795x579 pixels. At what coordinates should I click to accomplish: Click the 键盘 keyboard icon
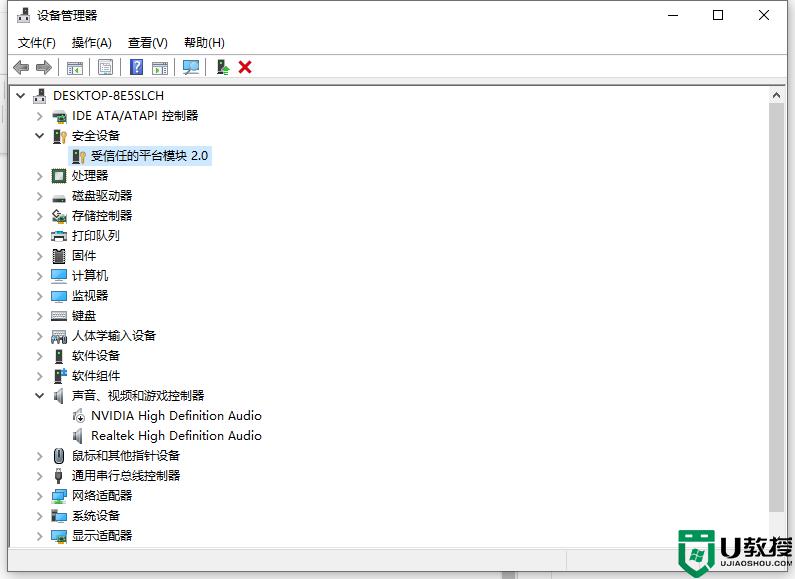[59, 316]
